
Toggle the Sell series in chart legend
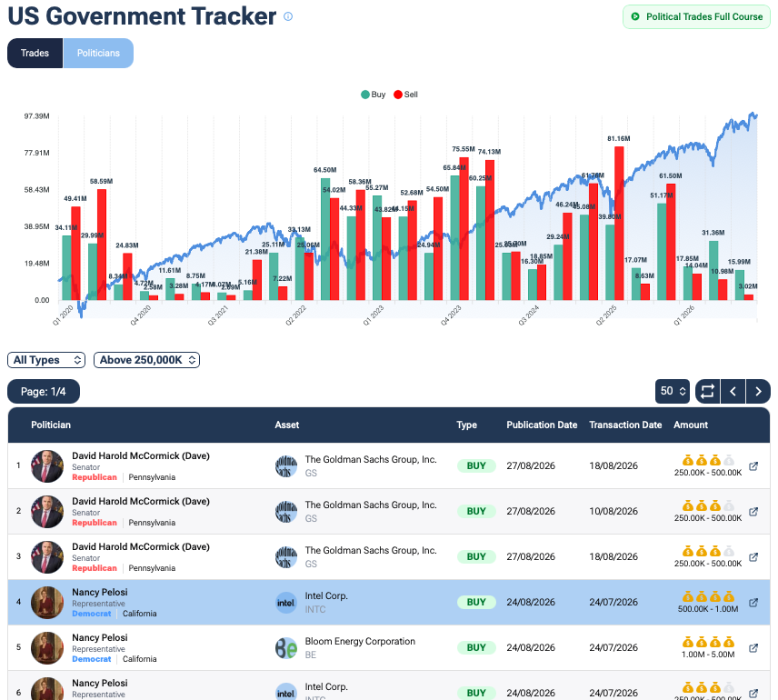pos(406,95)
